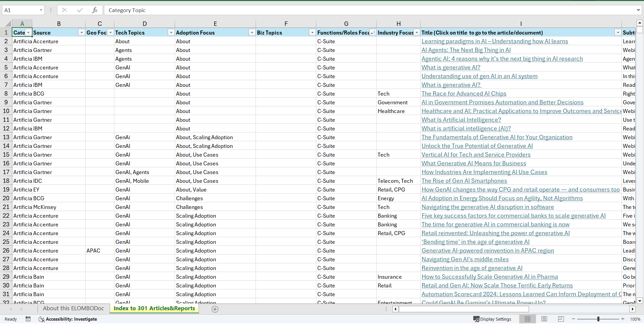Click the Normal view icon
Screen dimensions: 644x324
coord(528,319)
